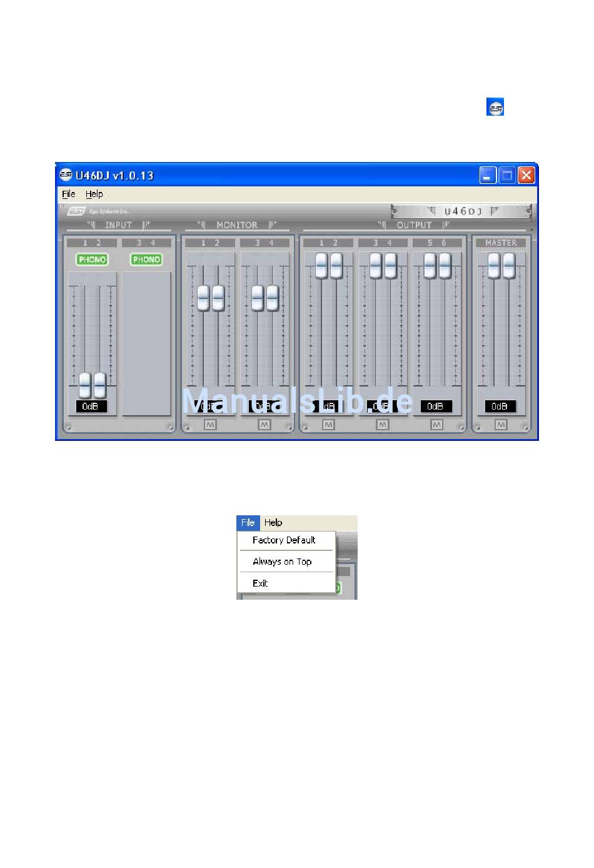Click the highlighted File menu above Factory Default
594x868 pixels.
point(248,523)
